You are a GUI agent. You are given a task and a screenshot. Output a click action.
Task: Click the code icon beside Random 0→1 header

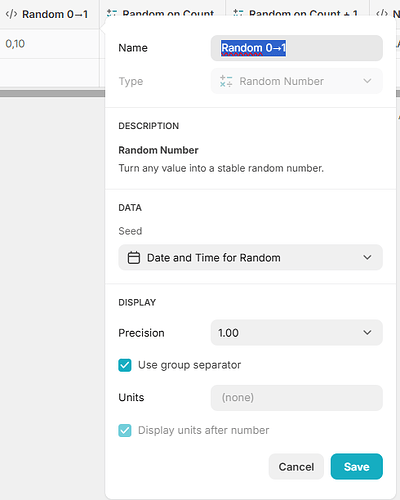11,14
